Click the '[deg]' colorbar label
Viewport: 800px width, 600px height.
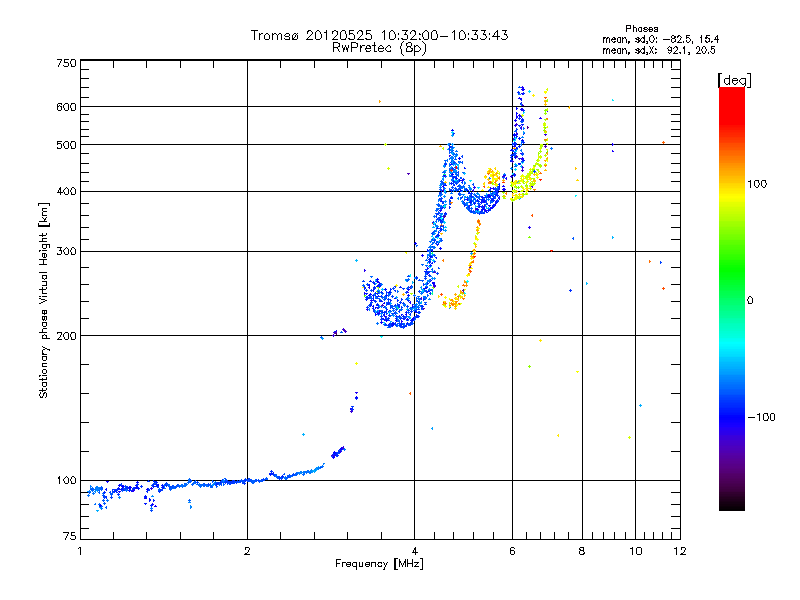click(734, 81)
